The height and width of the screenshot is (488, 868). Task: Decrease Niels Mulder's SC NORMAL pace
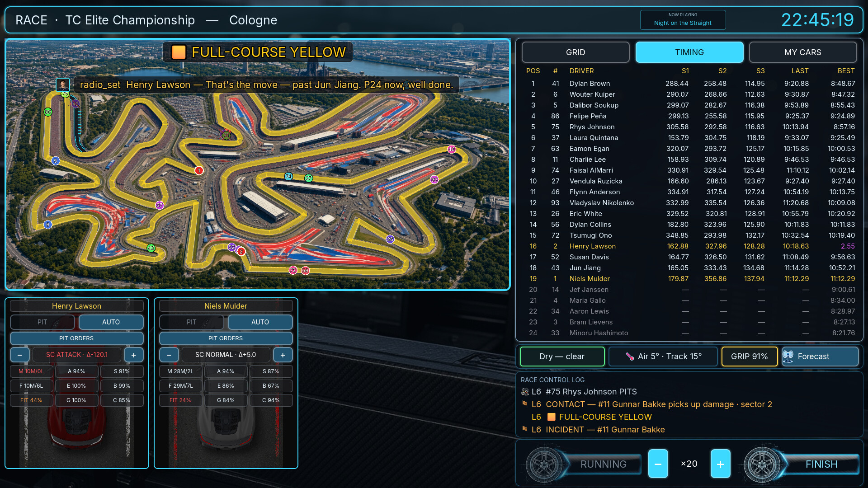169,355
